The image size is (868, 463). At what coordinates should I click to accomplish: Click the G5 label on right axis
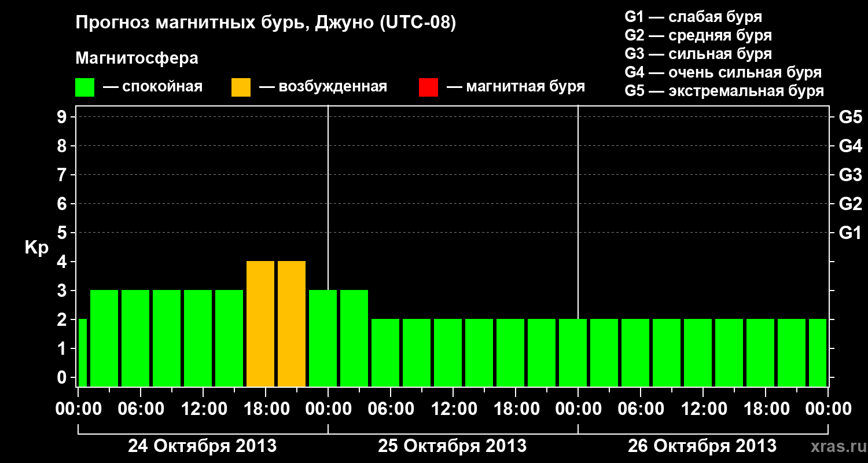850,117
